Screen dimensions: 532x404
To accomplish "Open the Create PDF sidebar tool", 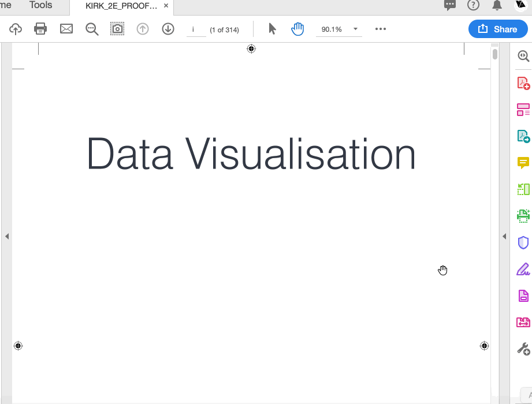I will point(523,83).
